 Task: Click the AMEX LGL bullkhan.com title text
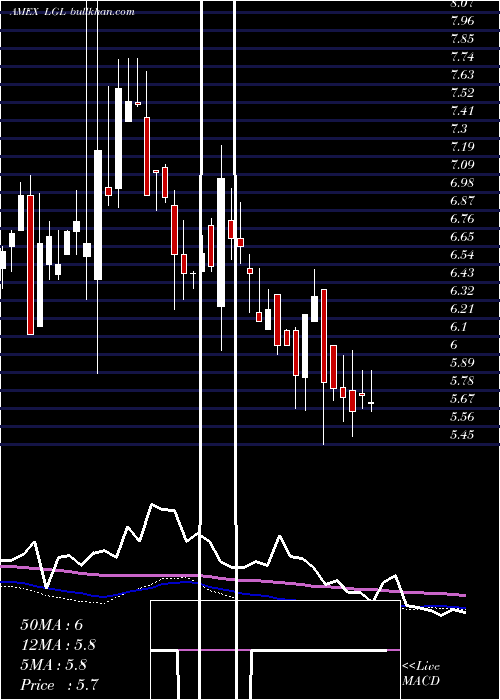click(73, 12)
